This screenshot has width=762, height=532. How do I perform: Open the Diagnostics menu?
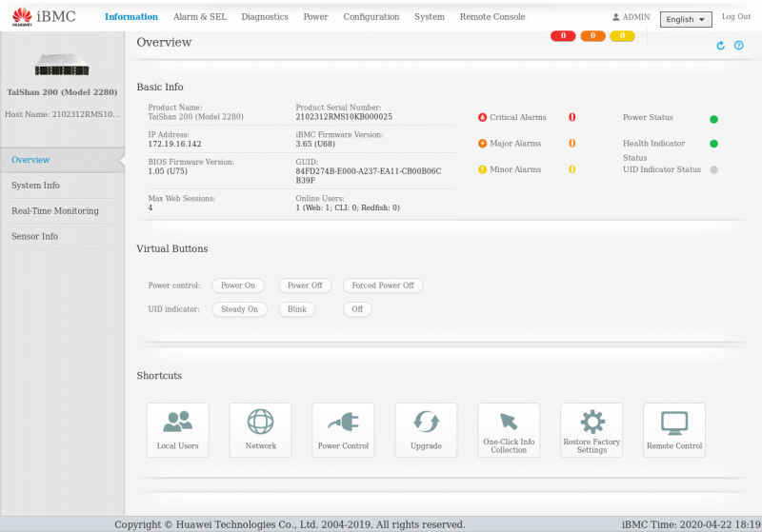pyautogui.click(x=265, y=16)
